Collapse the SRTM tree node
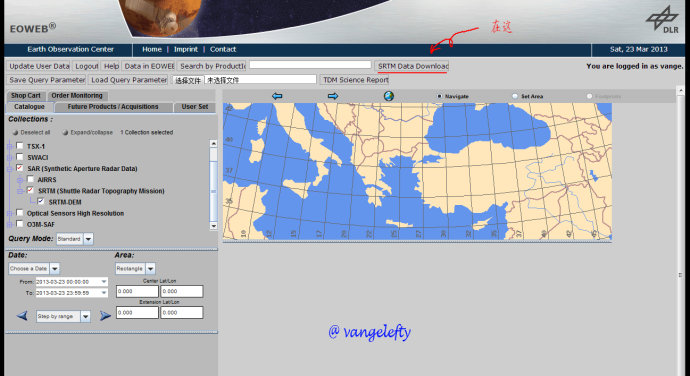Image resolution: width=690 pixels, height=376 pixels. [x=20, y=191]
